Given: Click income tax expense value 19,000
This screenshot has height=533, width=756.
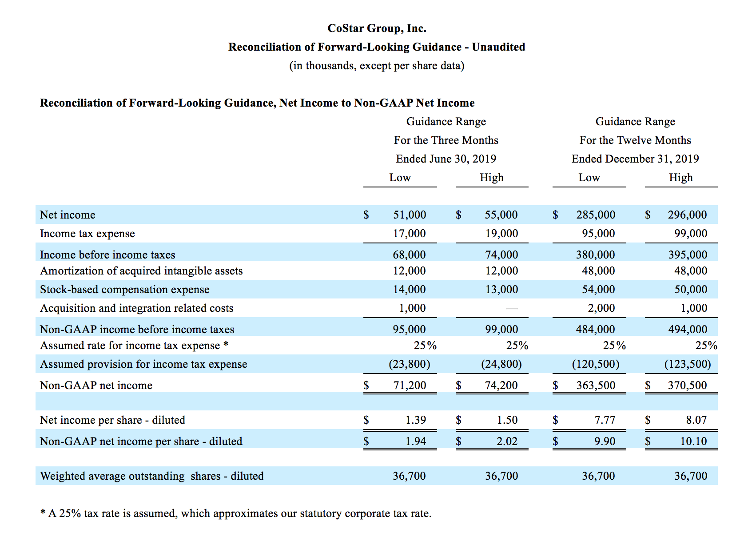Looking at the screenshot, I should pyautogui.click(x=501, y=234).
